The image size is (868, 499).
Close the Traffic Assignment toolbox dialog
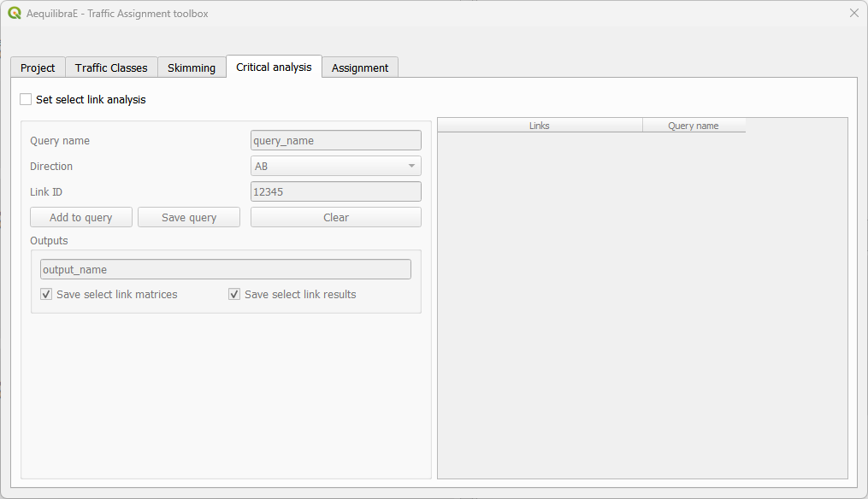coord(853,13)
